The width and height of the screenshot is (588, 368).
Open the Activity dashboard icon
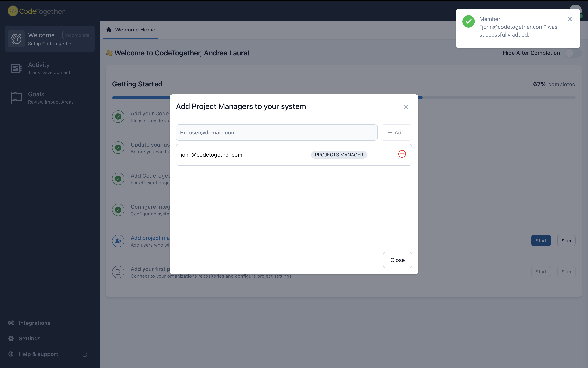(16, 68)
